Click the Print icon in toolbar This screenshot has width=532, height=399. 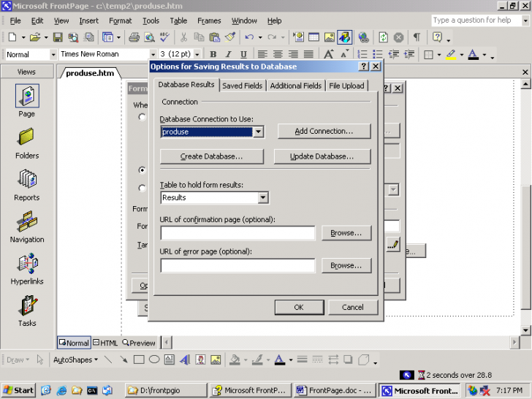click(x=134, y=37)
